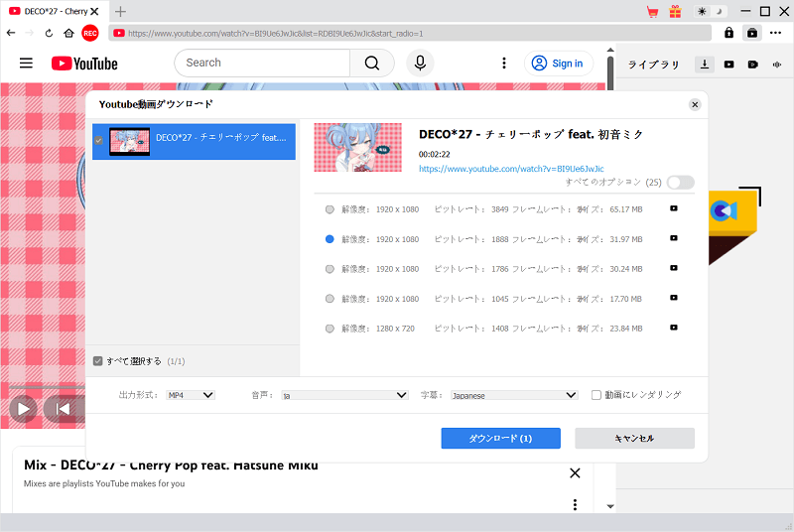794x532 pixels.
Task: Click the page scrollbar down arrow
Action: click(x=610, y=506)
